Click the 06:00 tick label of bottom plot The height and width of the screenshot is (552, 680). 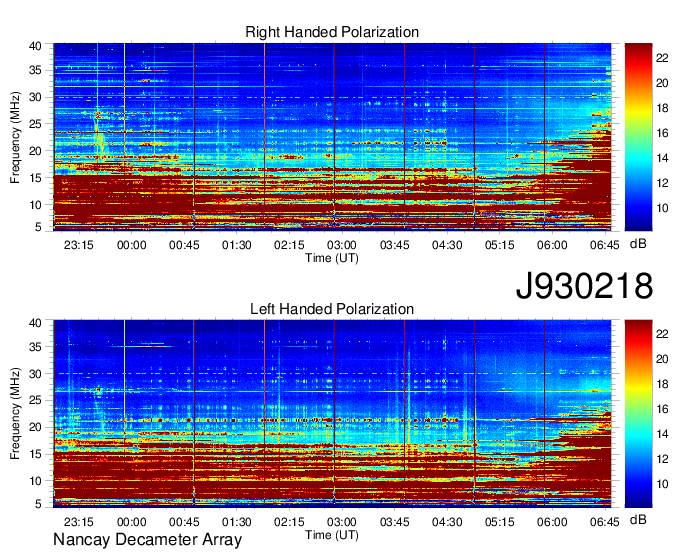(552, 522)
